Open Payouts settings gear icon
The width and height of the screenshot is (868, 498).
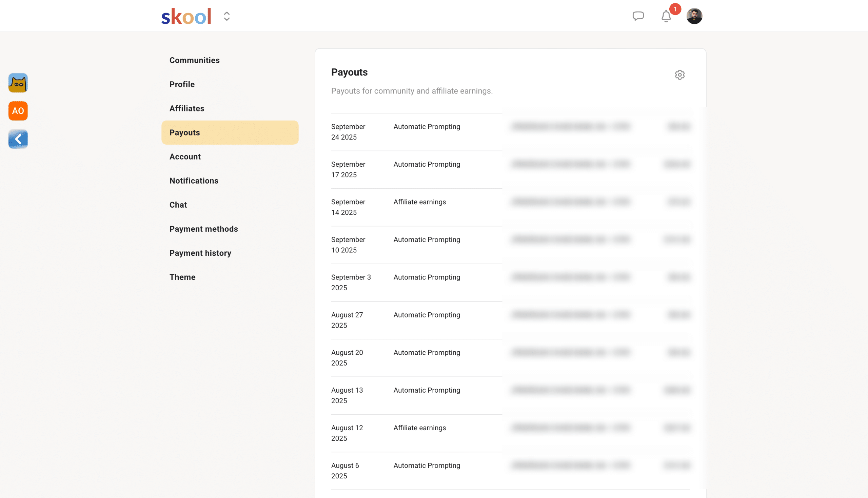[679, 75]
